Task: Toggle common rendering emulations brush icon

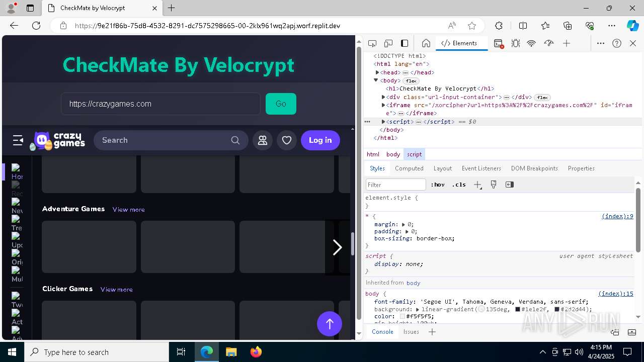Action: point(494,185)
